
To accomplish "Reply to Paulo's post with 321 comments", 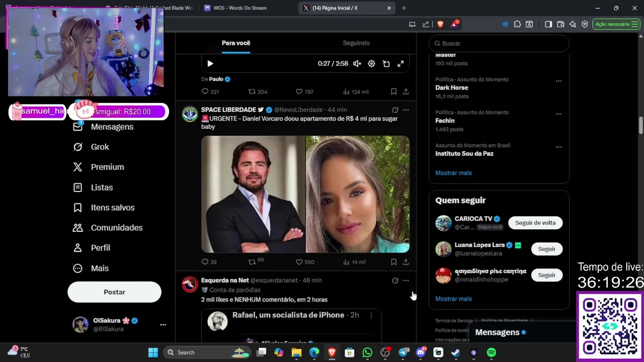I will [210, 92].
